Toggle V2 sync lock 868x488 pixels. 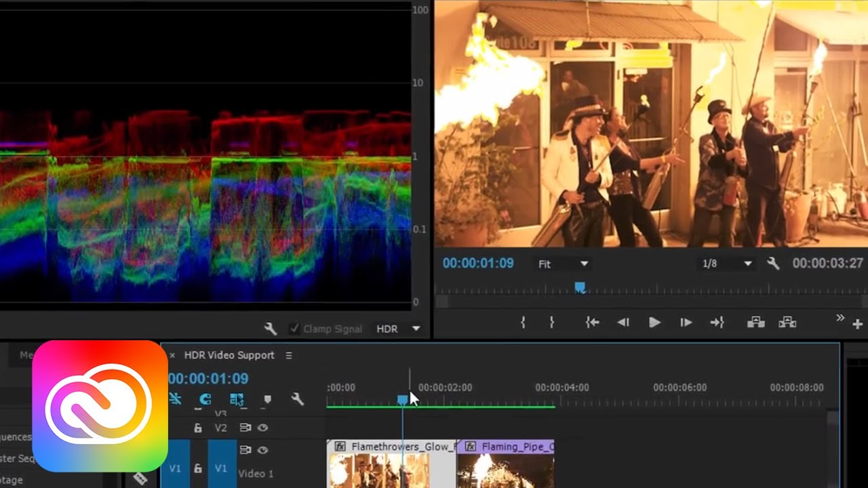pos(245,428)
